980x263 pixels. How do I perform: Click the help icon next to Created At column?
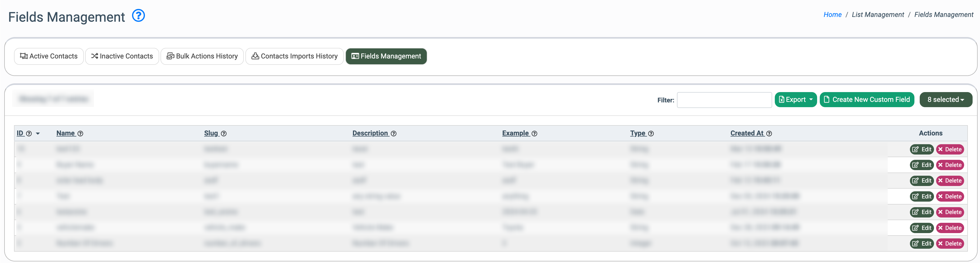pyautogui.click(x=769, y=134)
